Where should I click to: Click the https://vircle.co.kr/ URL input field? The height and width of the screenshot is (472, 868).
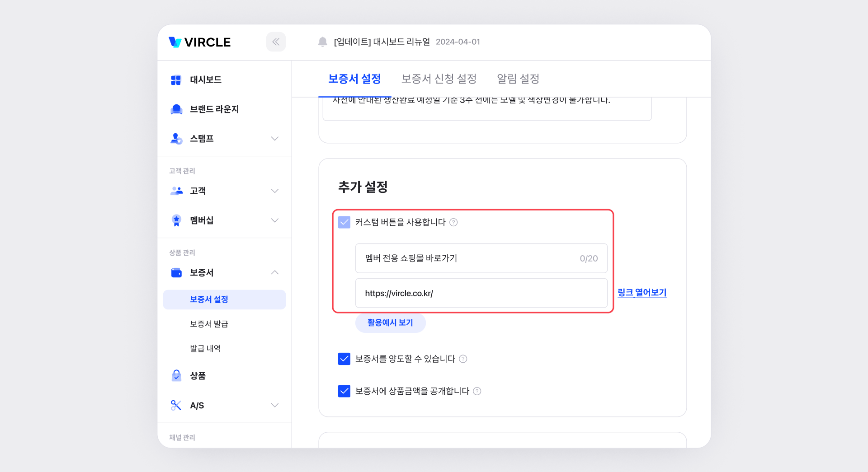click(481, 293)
